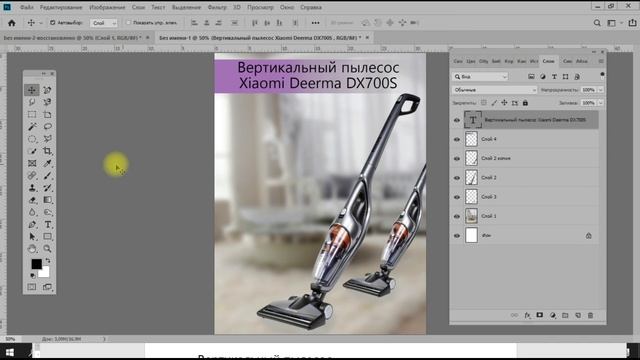Select the Frame tool

tap(32, 163)
